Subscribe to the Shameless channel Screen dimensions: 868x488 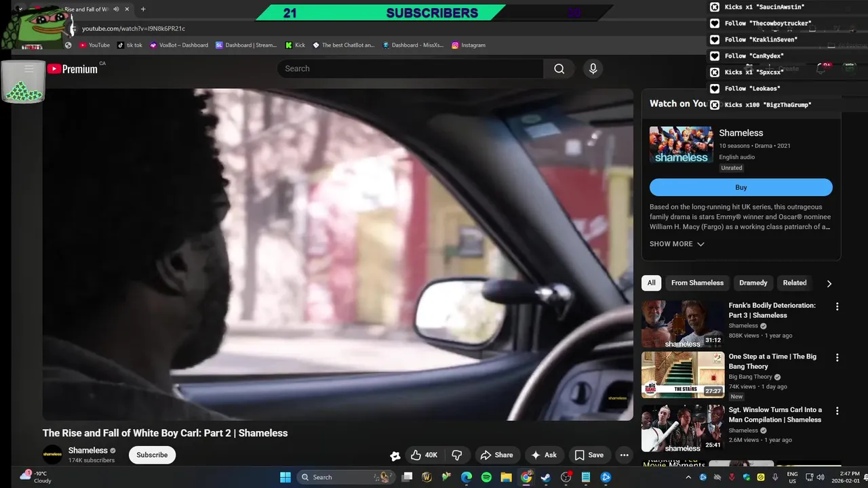[x=152, y=455]
